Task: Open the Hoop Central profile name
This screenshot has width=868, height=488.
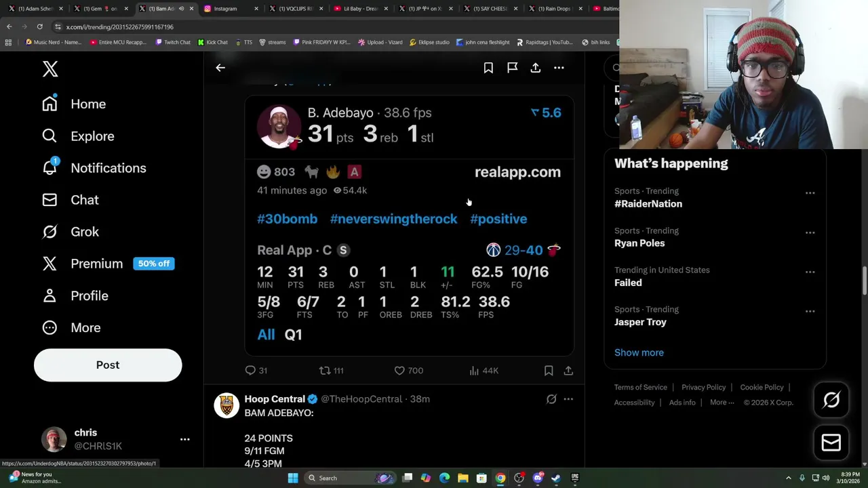Action: [275, 399]
